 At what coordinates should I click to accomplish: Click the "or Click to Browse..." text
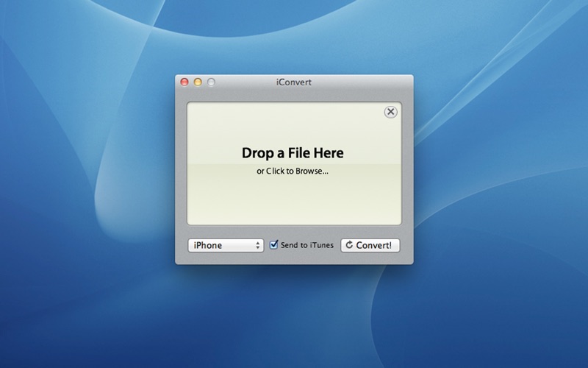tap(293, 171)
